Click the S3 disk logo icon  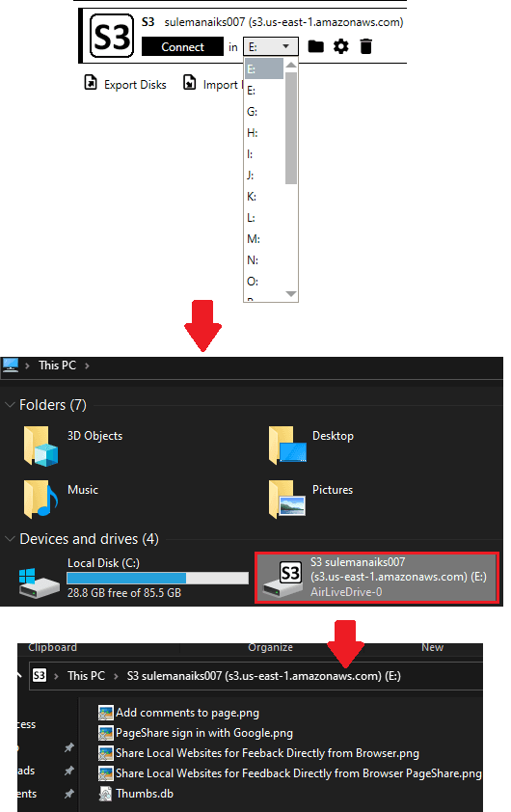point(111,36)
